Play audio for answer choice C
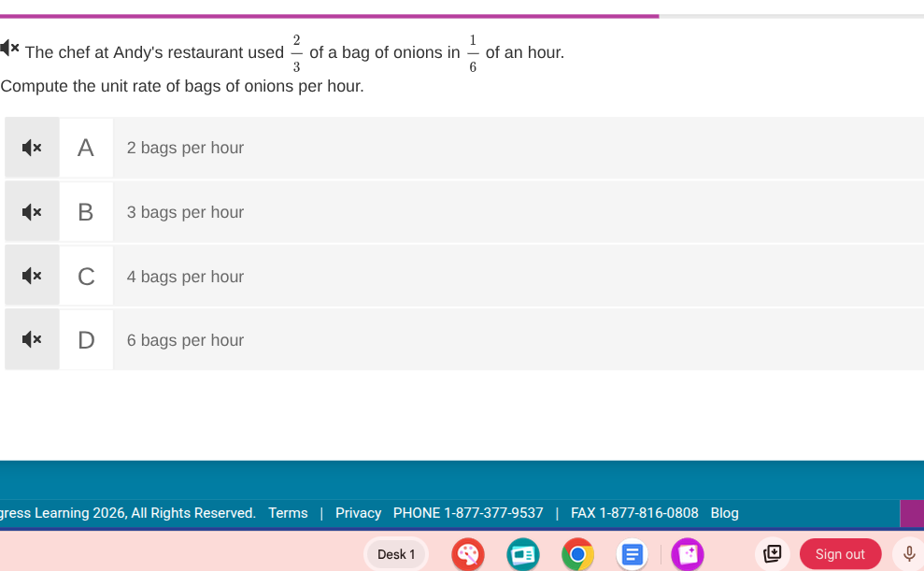 [32, 277]
